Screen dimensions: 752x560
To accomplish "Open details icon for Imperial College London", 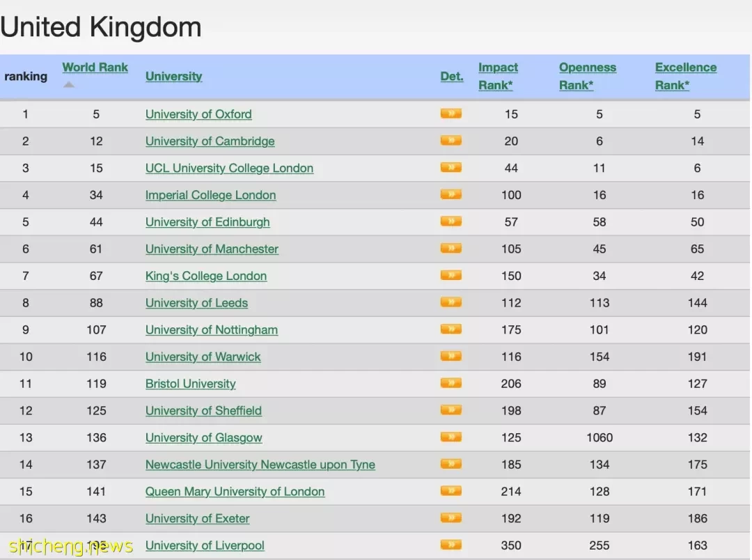I will 451,194.
